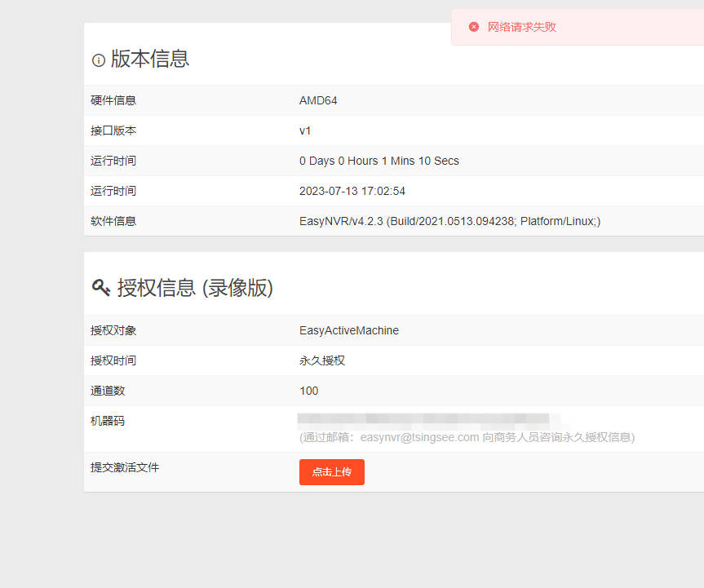Click the 提交激活文件 label

(x=124, y=467)
